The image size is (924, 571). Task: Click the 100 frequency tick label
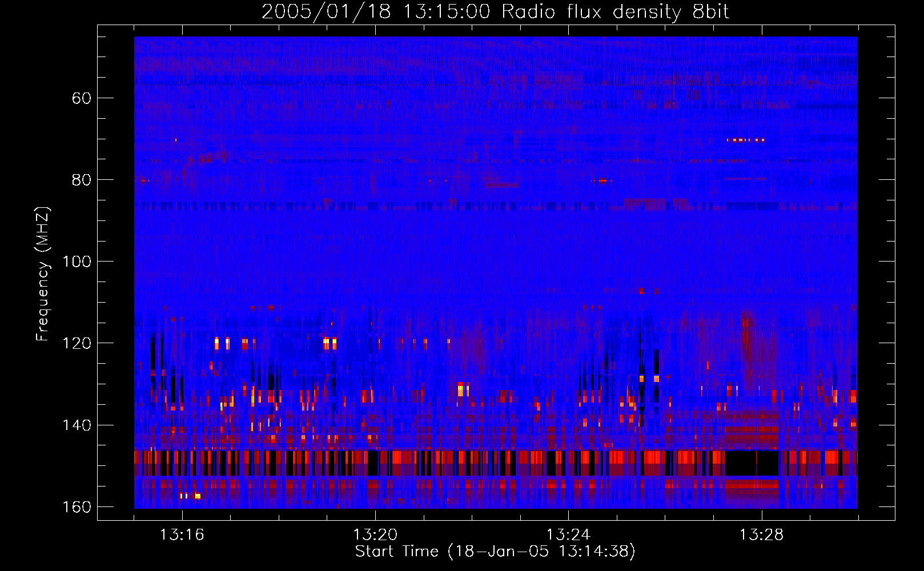(x=77, y=262)
